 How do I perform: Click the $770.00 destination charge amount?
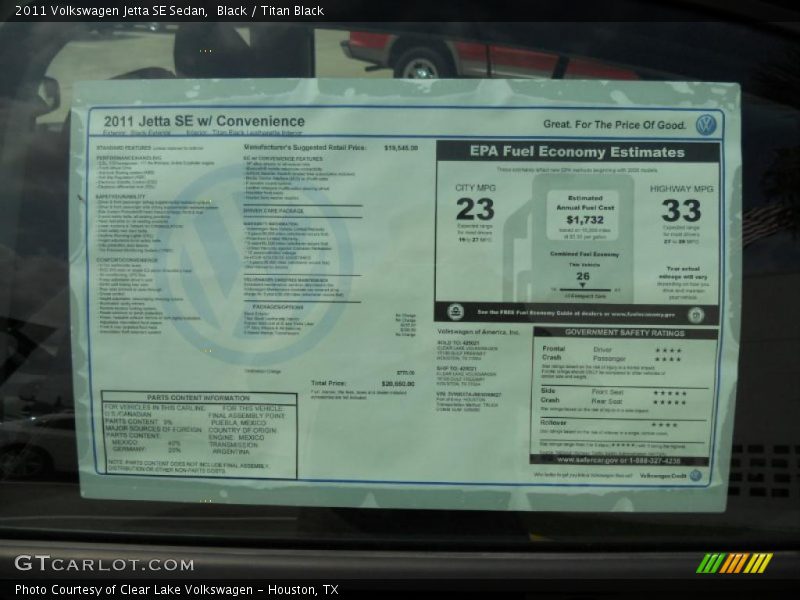coord(406,373)
